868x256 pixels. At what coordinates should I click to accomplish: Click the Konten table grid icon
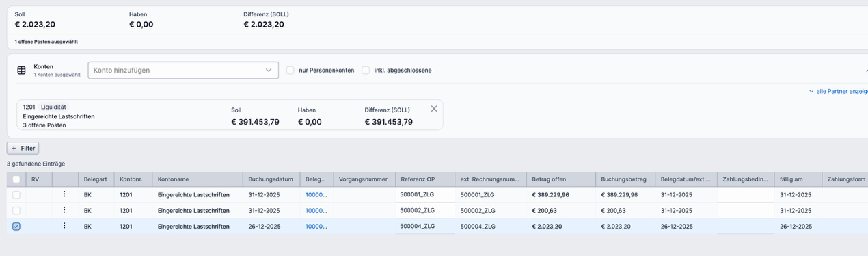(21, 71)
